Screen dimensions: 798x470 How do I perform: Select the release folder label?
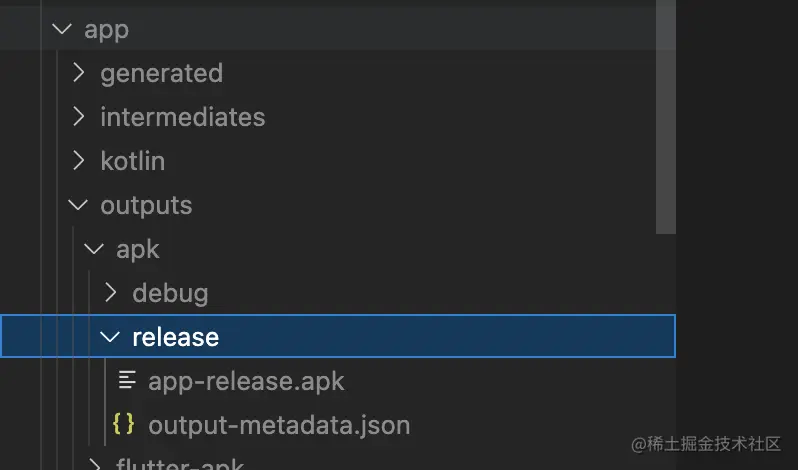(176, 337)
